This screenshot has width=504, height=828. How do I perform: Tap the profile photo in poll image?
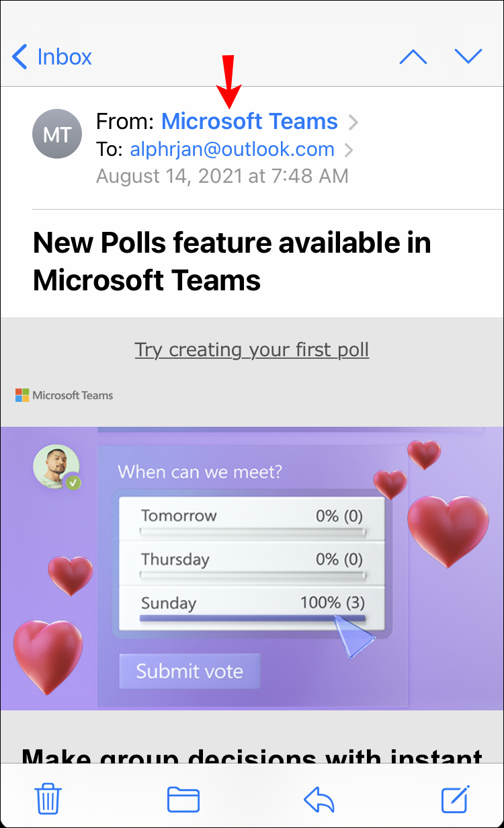tap(55, 466)
